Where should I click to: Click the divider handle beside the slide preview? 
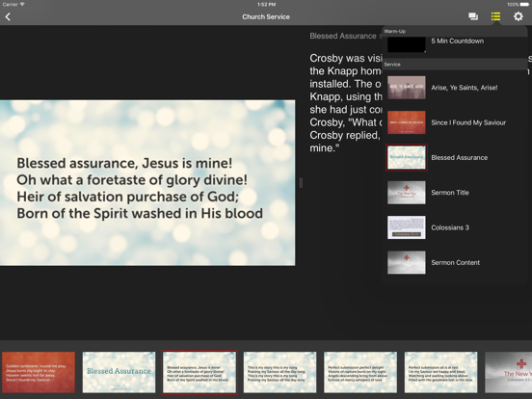[x=301, y=183]
